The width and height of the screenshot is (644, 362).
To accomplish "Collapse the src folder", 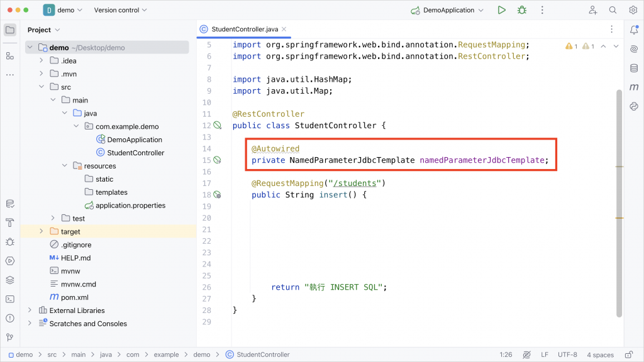I will (x=41, y=87).
